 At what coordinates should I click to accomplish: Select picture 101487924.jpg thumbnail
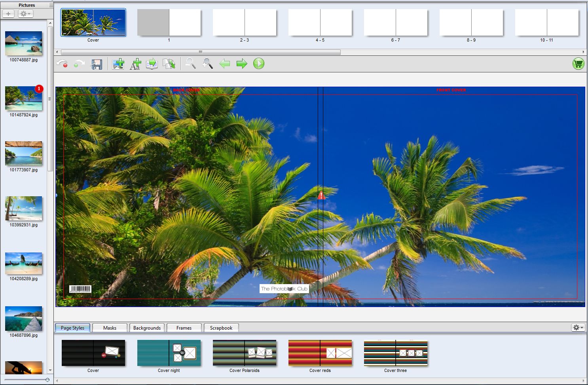[x=24, y=99]
